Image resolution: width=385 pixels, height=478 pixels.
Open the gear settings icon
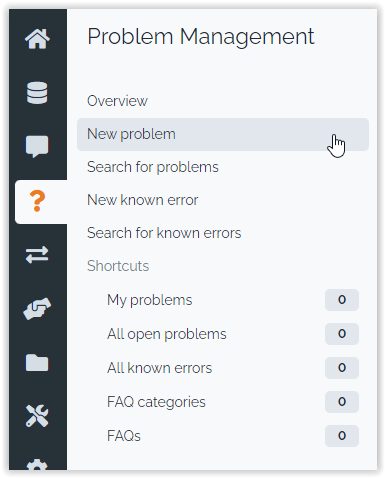pos(37,465)
